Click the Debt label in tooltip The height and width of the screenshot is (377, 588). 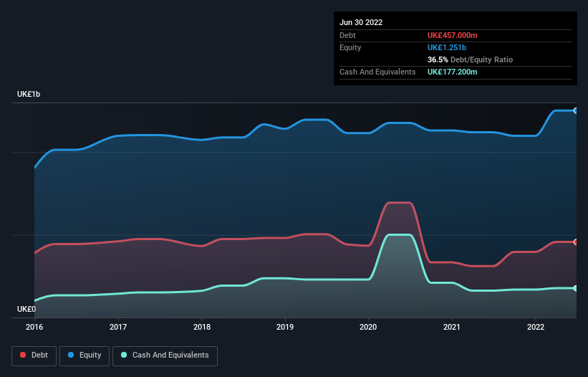click(x=347, y=35)
